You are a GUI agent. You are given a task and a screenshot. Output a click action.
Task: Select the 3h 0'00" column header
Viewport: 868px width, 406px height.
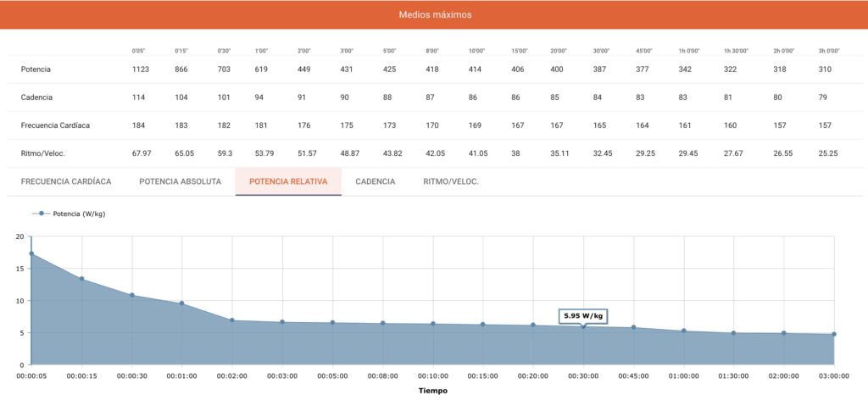point(828,51)
